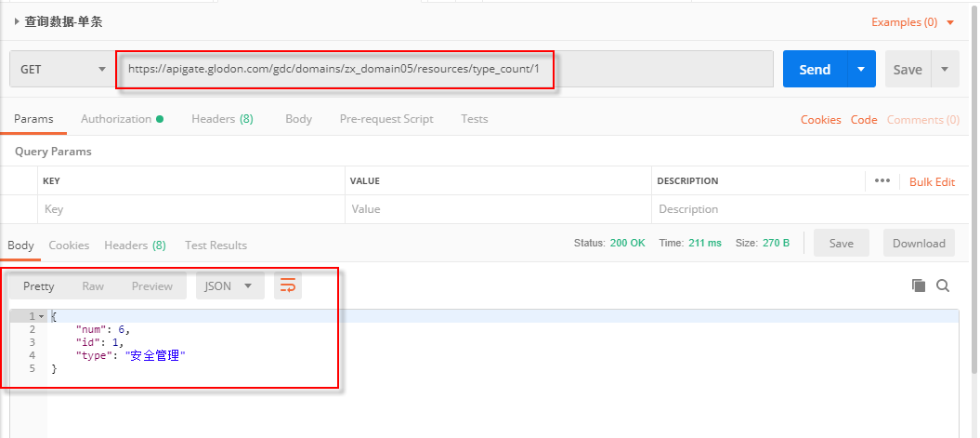Image resolution: width=980 pixels, height=438 pixels.
Task: Open the Save options dropdown arrow
Action: click(x=945, y=70)
